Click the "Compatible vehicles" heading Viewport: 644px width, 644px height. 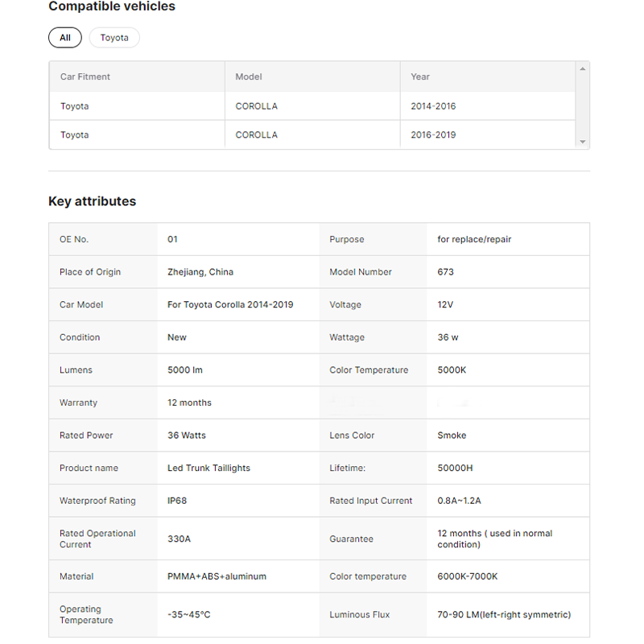point(112,7)
